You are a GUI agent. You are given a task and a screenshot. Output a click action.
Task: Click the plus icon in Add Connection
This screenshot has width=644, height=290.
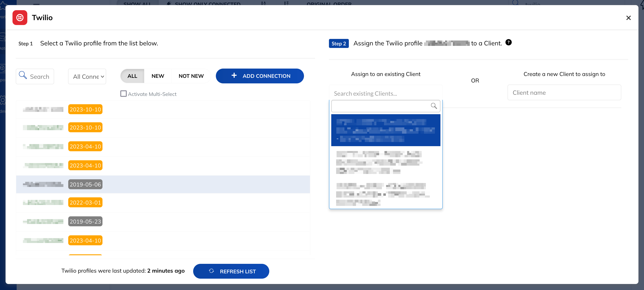(234, 75)
